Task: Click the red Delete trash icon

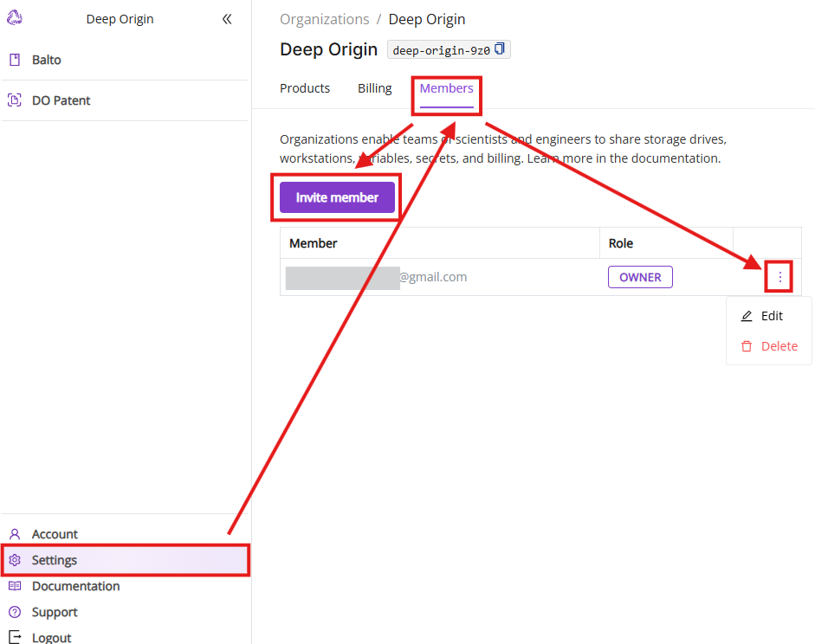Action: (x=747, y=346)
